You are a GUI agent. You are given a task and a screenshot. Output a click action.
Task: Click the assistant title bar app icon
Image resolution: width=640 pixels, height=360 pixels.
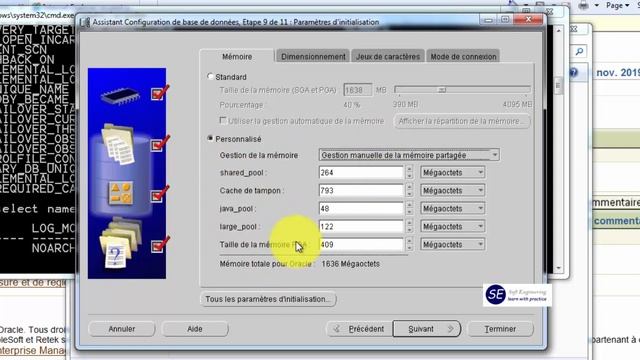[85, 22]
